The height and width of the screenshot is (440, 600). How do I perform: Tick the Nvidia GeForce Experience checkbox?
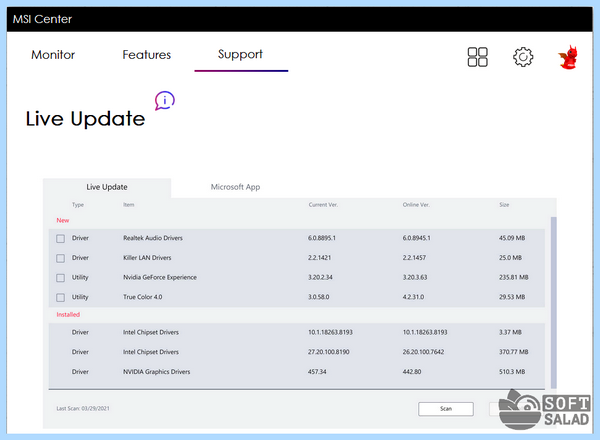coord(60,278)
